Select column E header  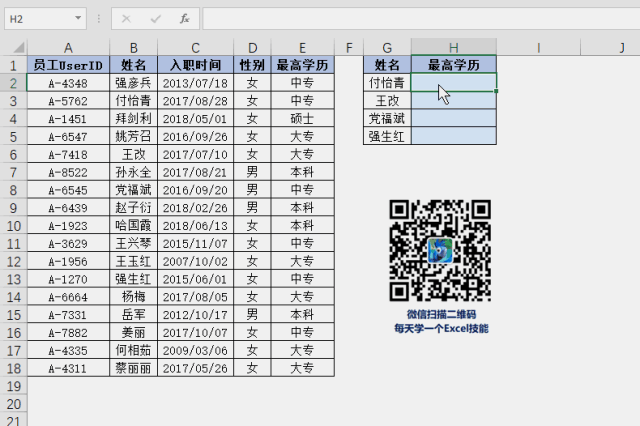coord(302,48)
